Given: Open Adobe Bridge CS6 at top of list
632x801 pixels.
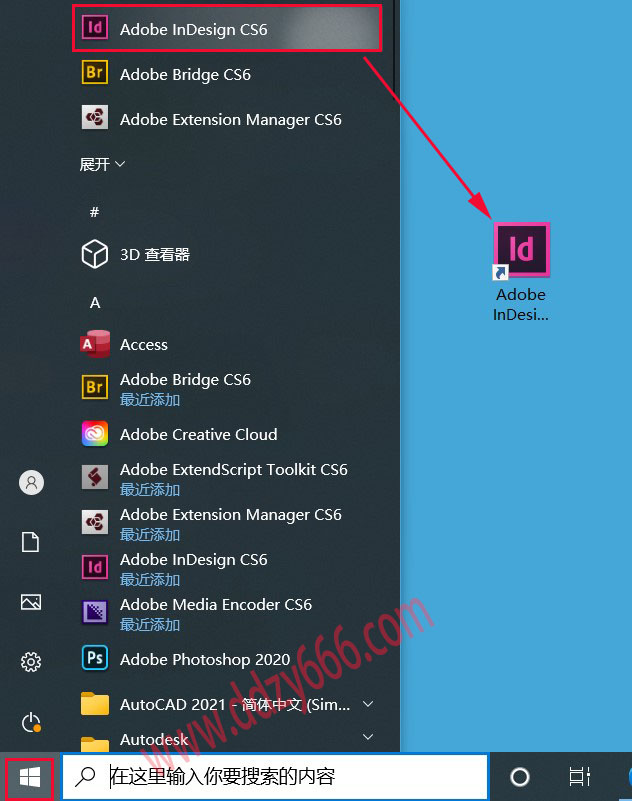Looking at the screenshot, I should 227,74.
